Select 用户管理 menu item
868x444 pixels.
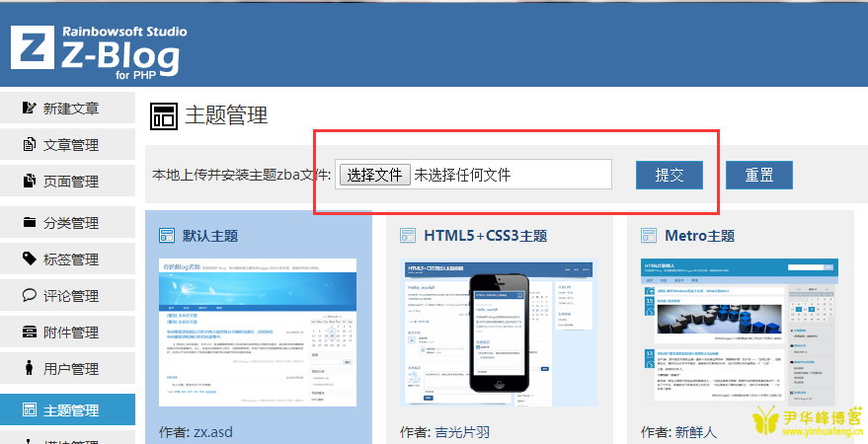[x=67, y=368]
